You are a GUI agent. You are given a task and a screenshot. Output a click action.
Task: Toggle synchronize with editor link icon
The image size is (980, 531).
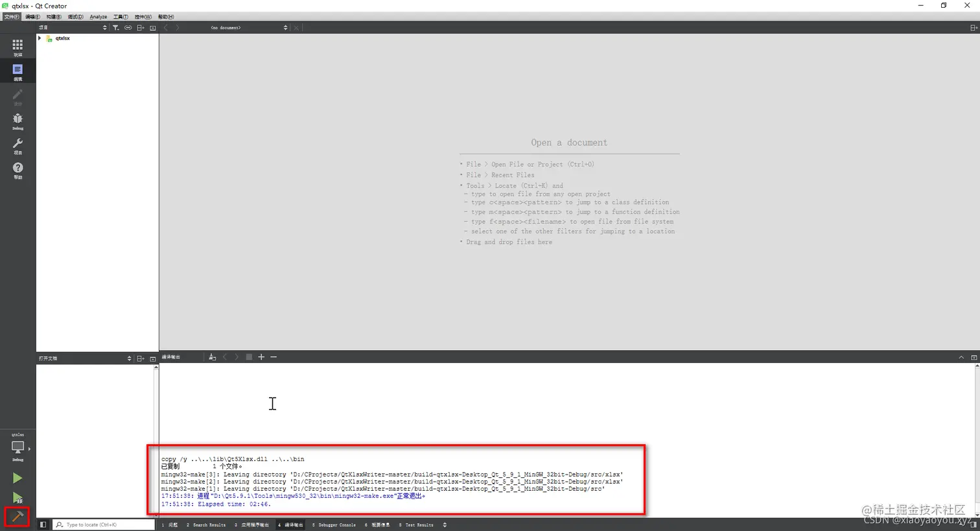pos(128,28)
